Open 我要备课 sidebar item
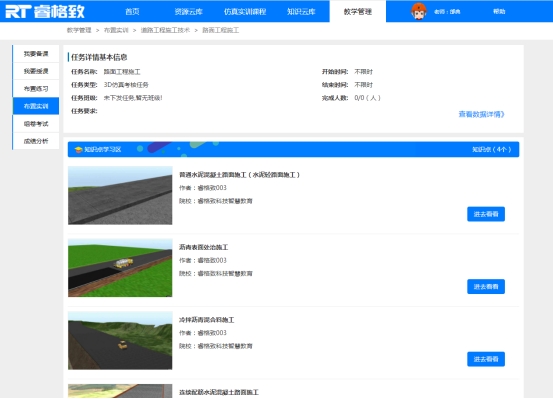Image resolution: width=553 pixels, height=399 pixels. point(36,54)
